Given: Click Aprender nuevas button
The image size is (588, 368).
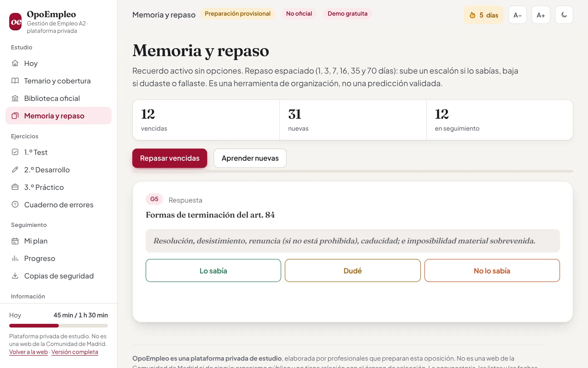Looking at the screenshot, I should 250,158.
